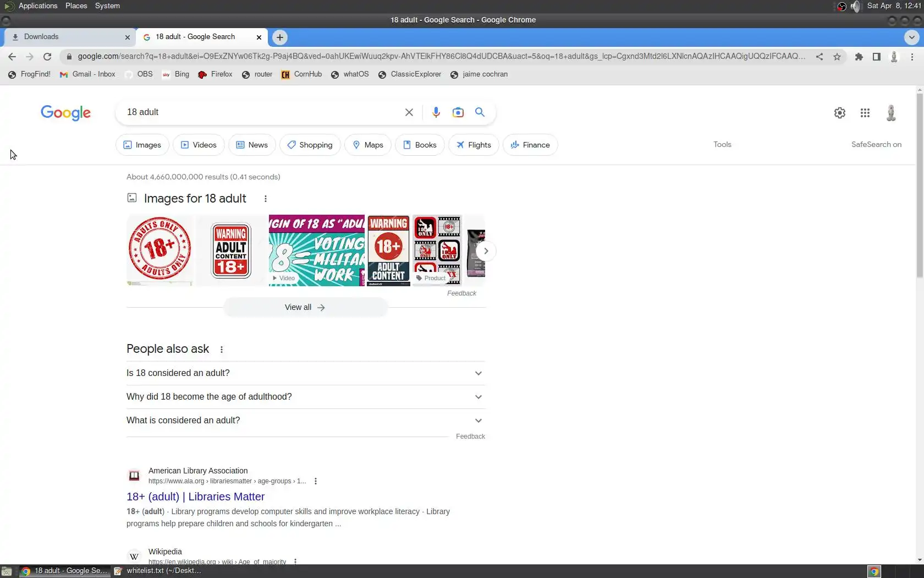Open the tab search dropdown arrow
The width and height of the screenshot is (924, 578).
point(912,37)
